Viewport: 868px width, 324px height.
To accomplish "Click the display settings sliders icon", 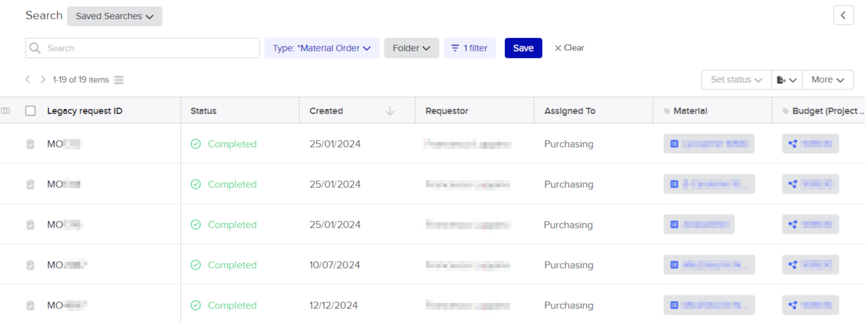I will pos(119,80).
